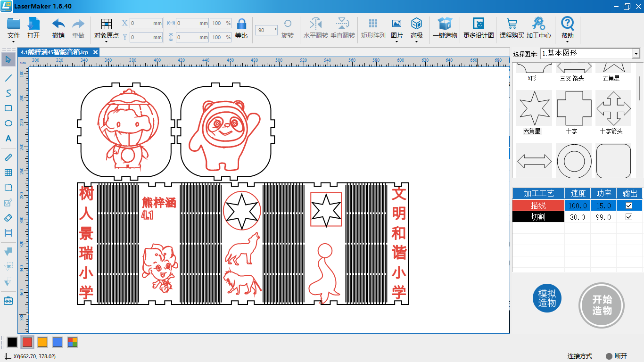
Task: Select the ruler measure tool
Action: pyautogui.click(x=8, y=157)
